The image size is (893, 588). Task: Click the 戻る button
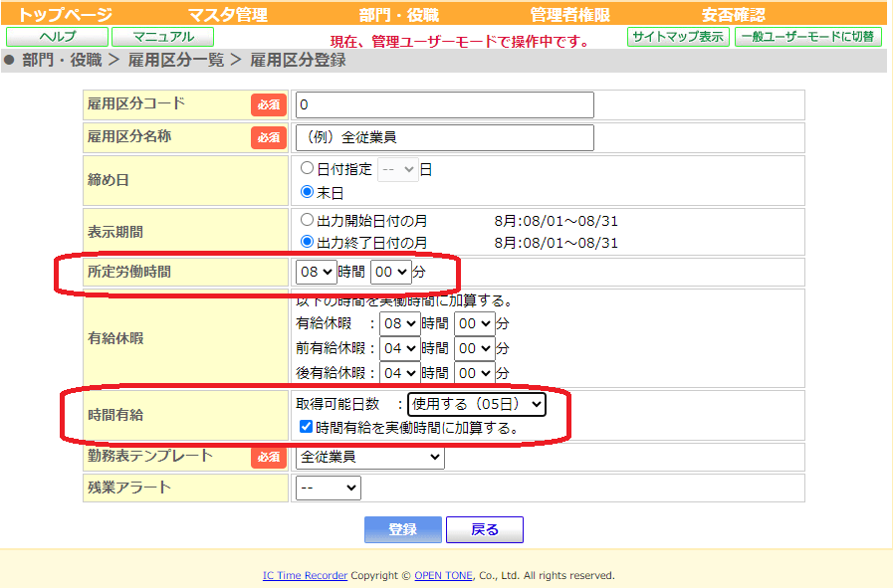[x=485, y=530]
